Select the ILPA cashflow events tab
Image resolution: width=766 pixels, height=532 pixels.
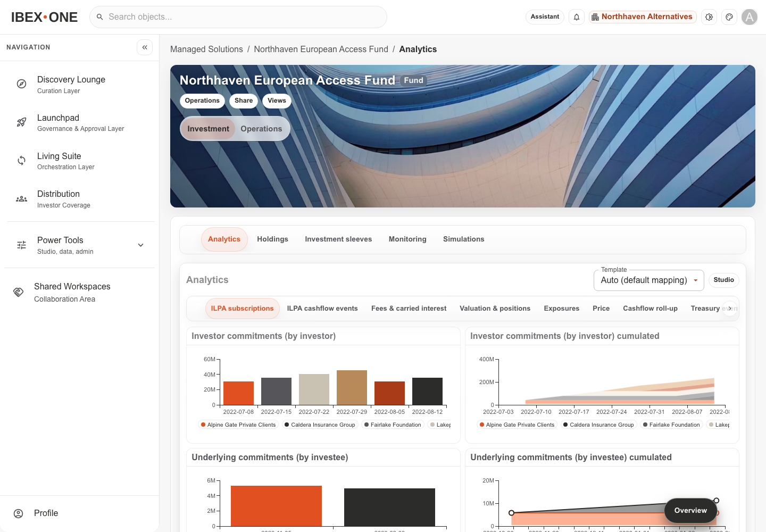[322, 309]
